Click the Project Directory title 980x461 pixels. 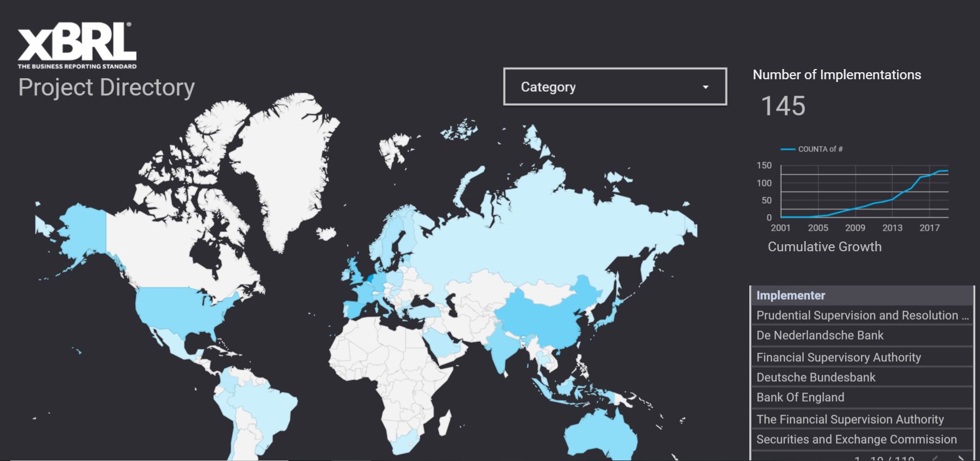(x=106, y=87)
